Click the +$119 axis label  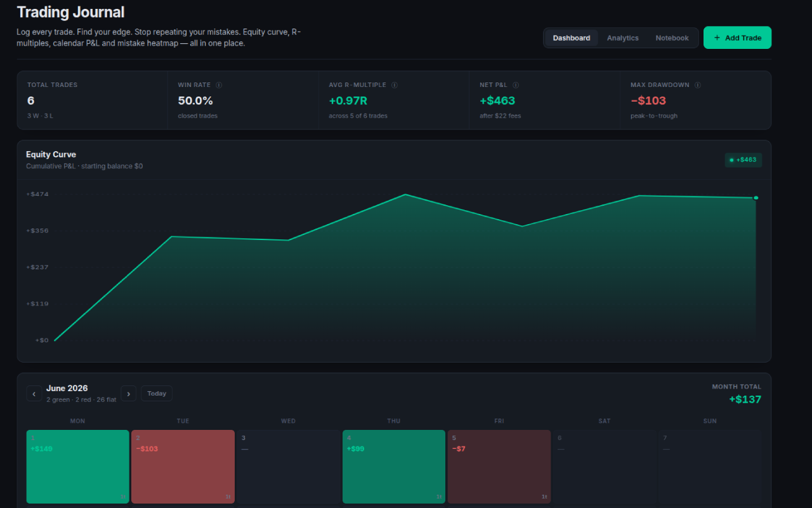click(37, 304)
